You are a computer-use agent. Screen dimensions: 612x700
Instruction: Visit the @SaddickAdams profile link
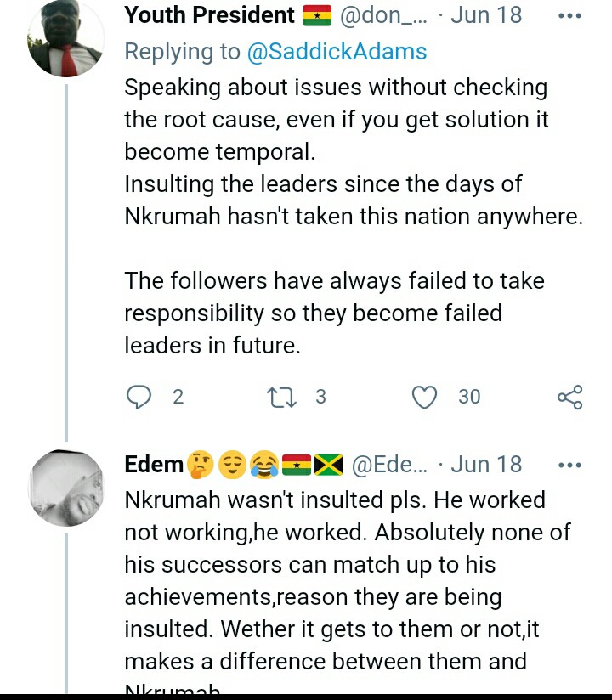(x=337, y=51)
